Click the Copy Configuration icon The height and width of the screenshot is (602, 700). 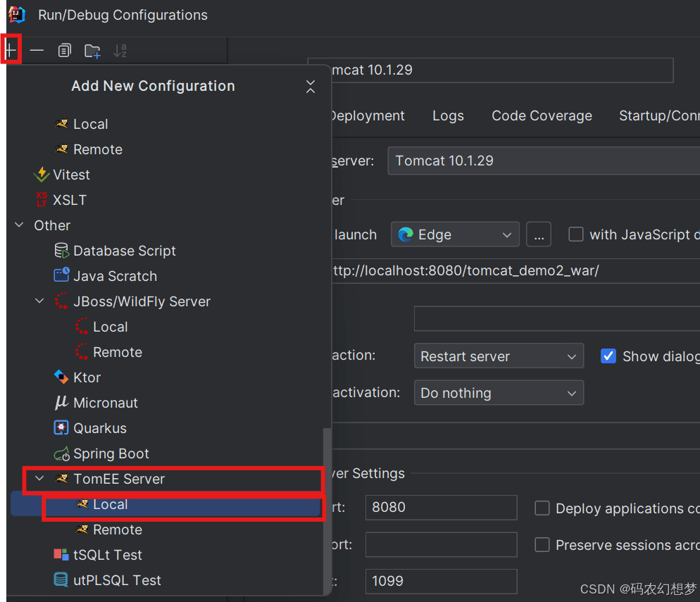64,51
